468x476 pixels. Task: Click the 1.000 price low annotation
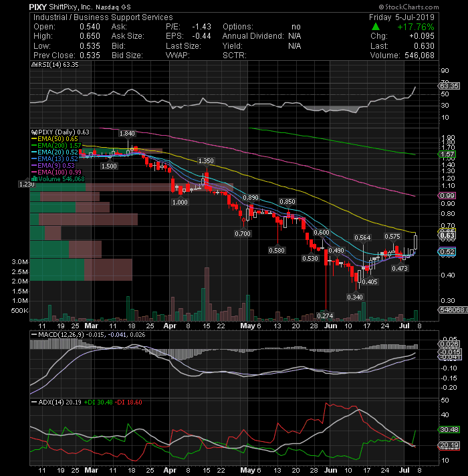coord(180,202)
